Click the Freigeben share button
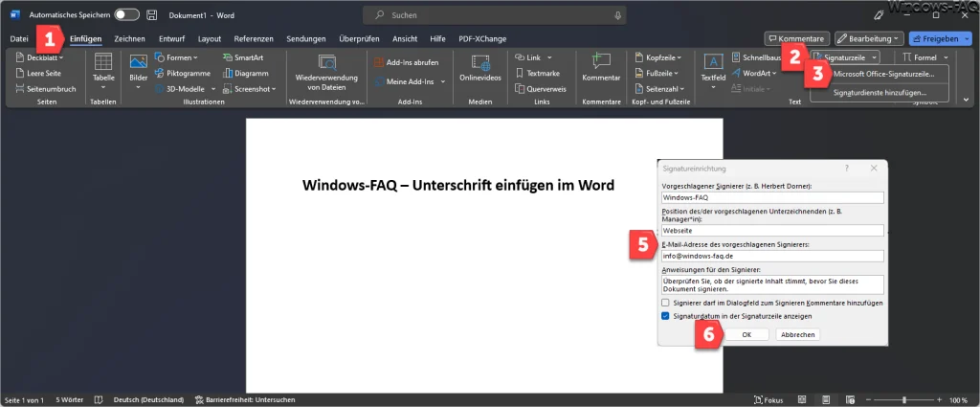This screenshot has width=980, height=407. click(x=940, y=38)
